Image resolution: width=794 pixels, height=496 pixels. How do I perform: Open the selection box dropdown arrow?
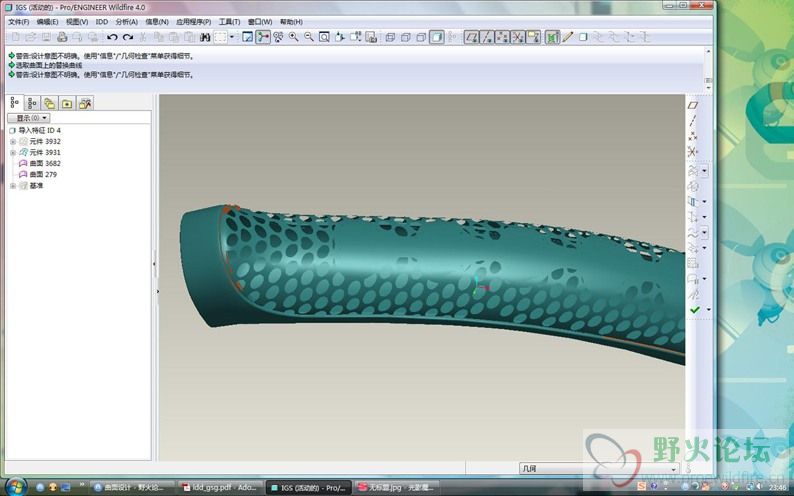click(x=232, y=37)
